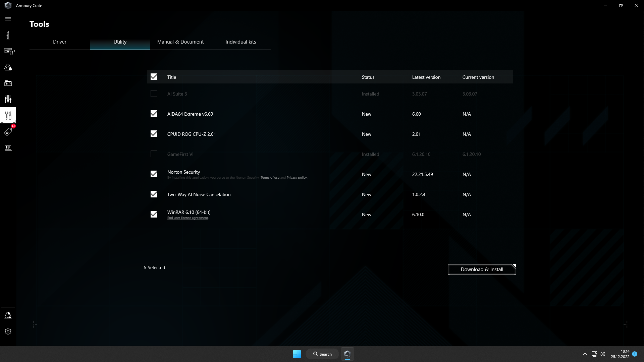Enable the GameFirst VI checkbox
644x362 pixels.
click(154, 154)
